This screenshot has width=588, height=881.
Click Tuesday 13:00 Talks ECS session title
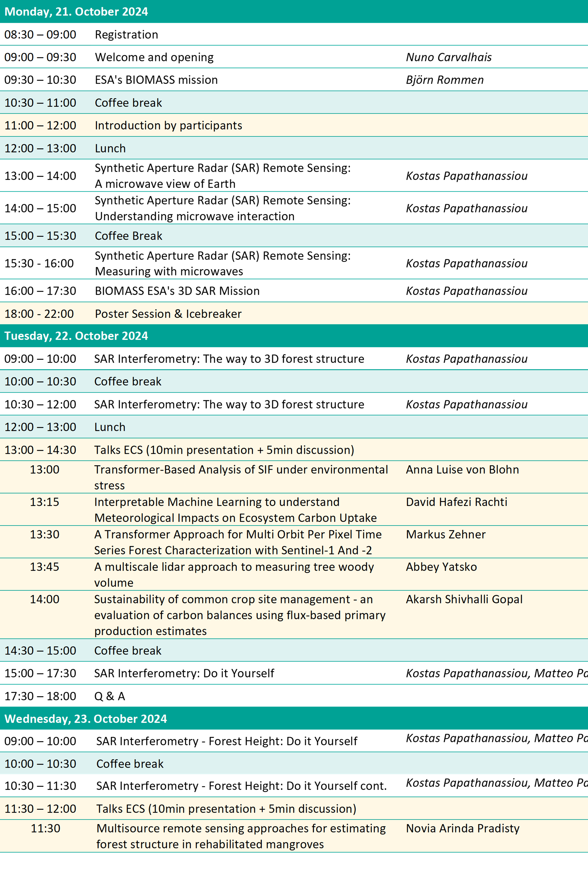tap(224, 450)
